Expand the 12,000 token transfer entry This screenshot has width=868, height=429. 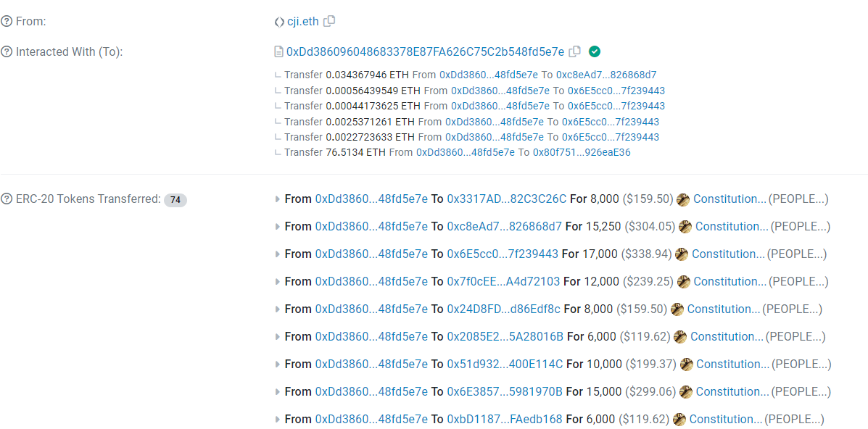pyautogui.click(x=278, y=281)
